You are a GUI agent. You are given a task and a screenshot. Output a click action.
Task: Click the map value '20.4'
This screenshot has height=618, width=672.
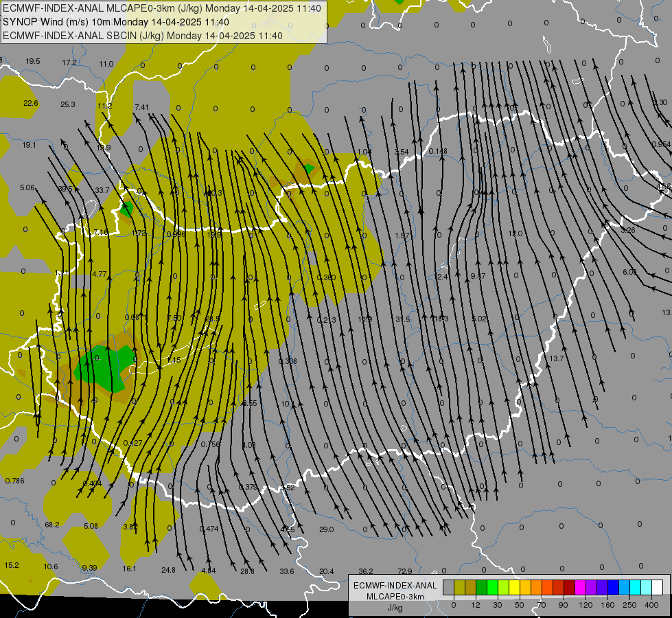coord(327,571)
